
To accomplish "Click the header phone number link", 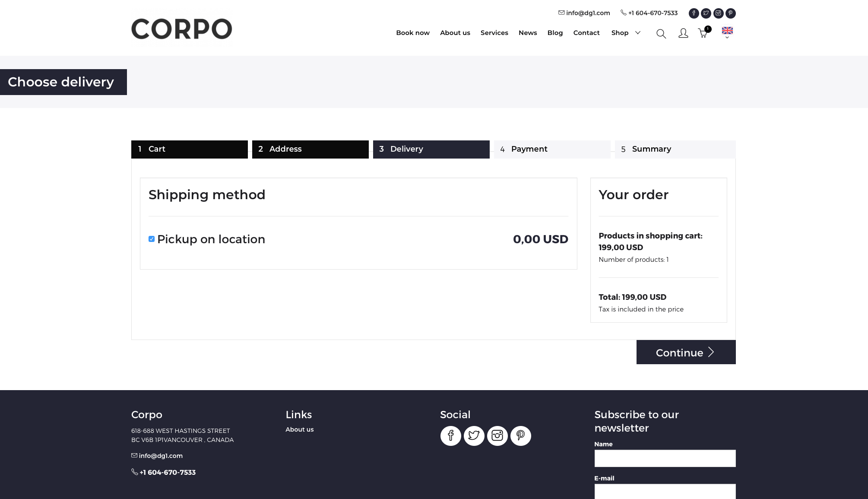I will 649,13.
